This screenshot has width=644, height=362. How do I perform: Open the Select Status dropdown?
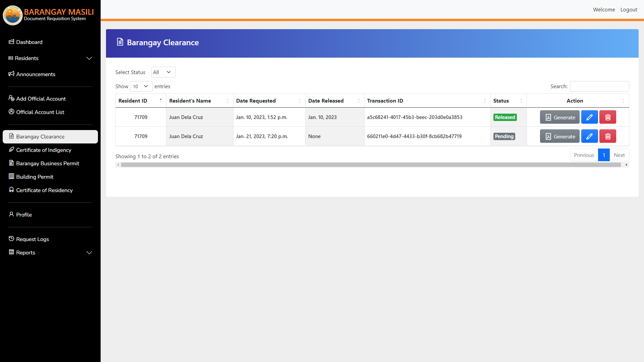(163, 72)
